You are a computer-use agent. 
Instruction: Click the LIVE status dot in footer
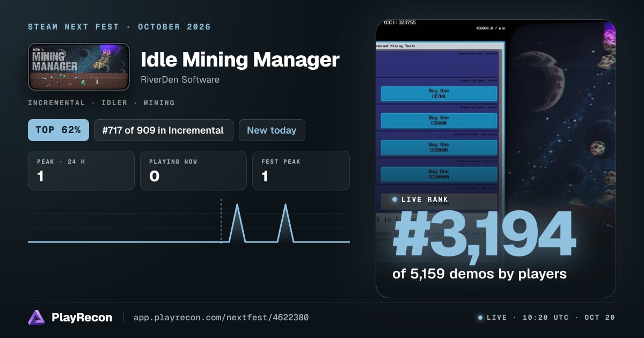point(480,318)
